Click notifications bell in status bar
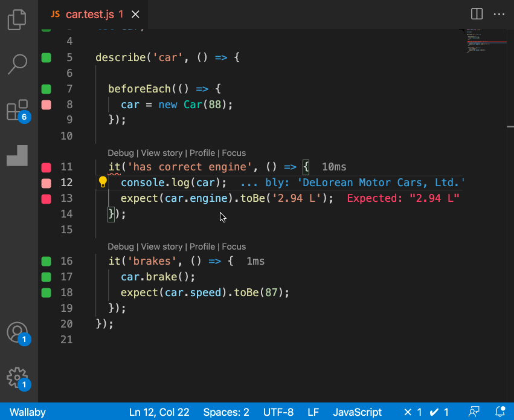514x420 pixels. (x=499, y=412)
